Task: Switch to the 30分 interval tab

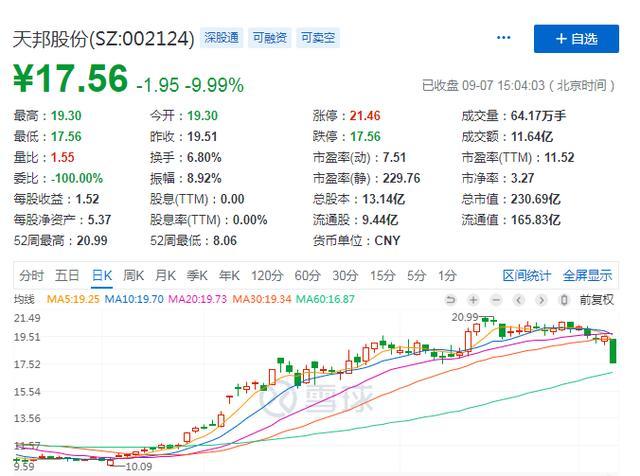Action: [x=345, y=276]
